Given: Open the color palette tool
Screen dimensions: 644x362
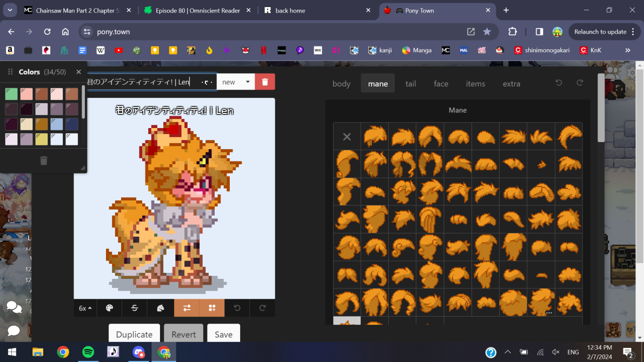Looking at the screenshot, I should click(109, 308).
